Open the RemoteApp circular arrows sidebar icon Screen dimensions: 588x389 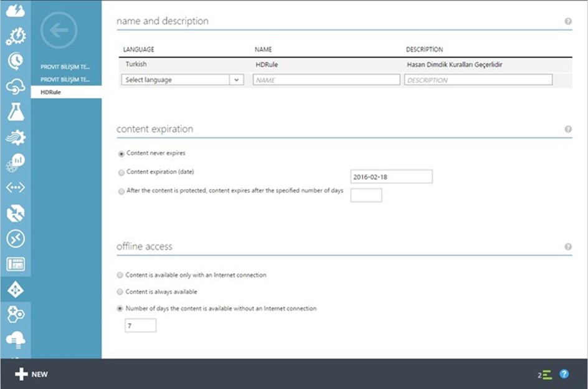pyautogui.click(x=16, y=238)
